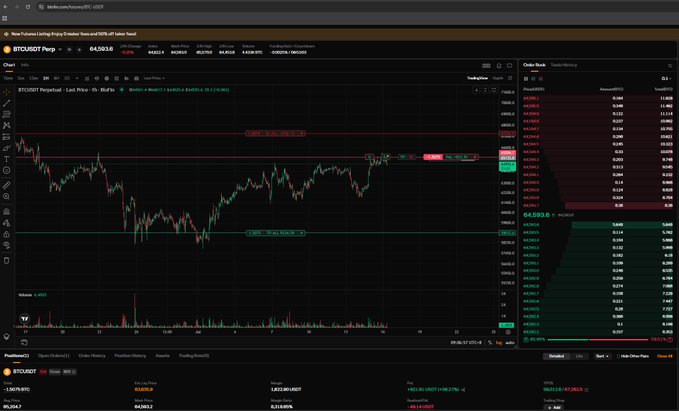Select the ruler measure tool
Screen dimensions: 679x411
click(6, 185)
